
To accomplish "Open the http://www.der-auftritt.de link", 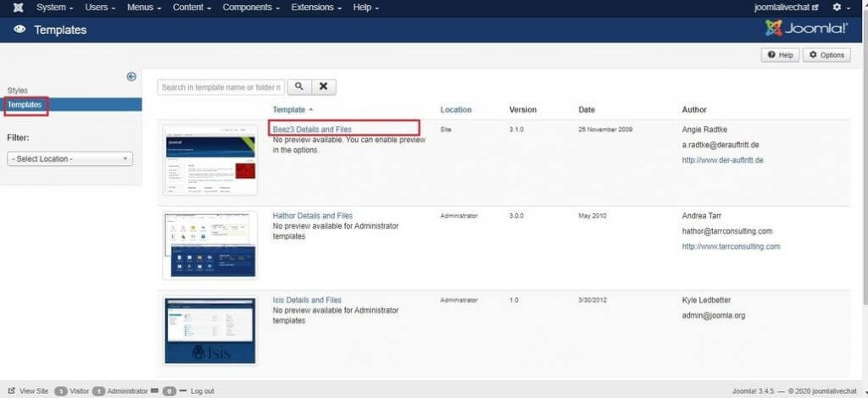I will 723,160.
